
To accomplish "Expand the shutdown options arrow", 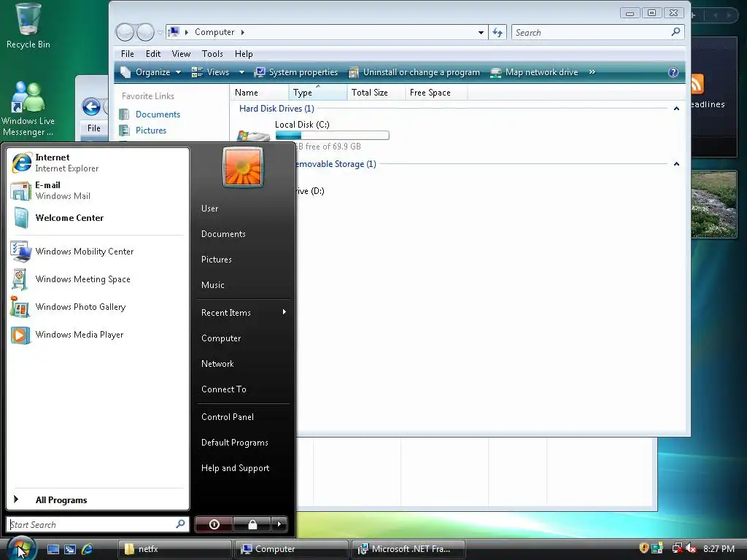I will pyautogui.click(x=279, y=524).
